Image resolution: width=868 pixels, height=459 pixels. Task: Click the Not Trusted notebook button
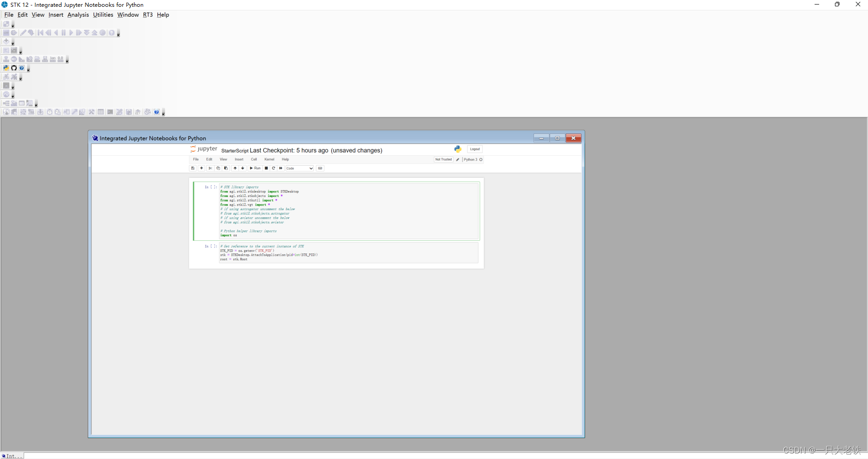[x=444, y=159]
